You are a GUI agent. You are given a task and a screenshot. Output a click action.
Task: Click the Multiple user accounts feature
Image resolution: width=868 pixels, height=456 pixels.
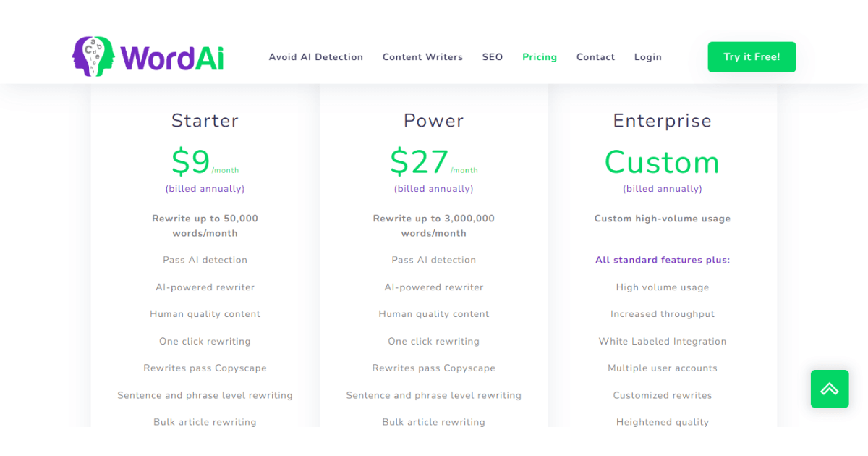pos(663,368)
